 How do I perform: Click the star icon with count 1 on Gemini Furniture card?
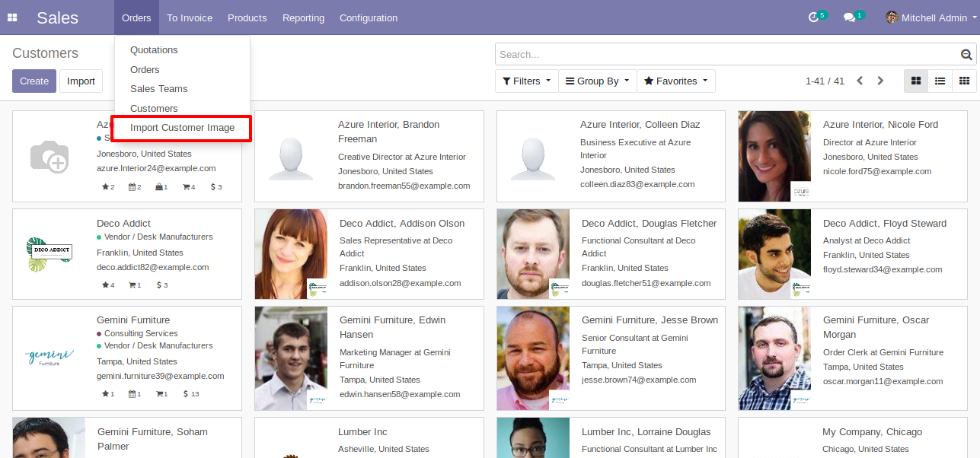click(x=105, y=394)
